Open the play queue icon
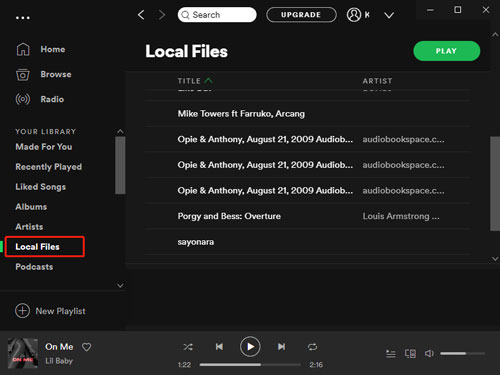This screenshot has height=375, width=500. 391,353
